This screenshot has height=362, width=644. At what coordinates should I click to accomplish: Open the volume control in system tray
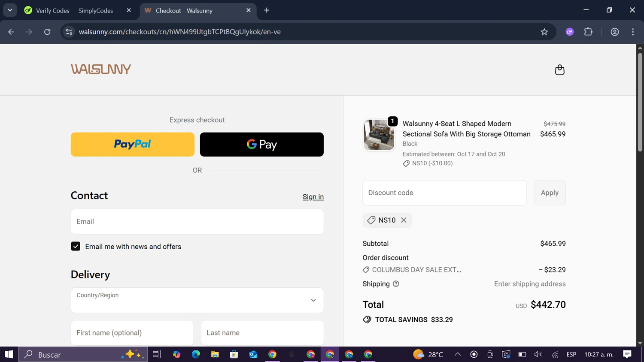click(538, 354)
